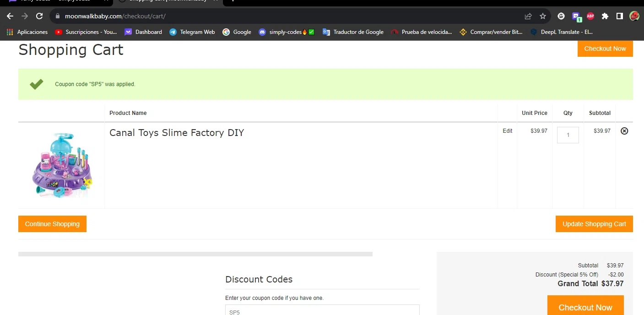Screen dimensions: 644x315
Task: Click coupon code SP5 applied message
Action: [95, 84]
